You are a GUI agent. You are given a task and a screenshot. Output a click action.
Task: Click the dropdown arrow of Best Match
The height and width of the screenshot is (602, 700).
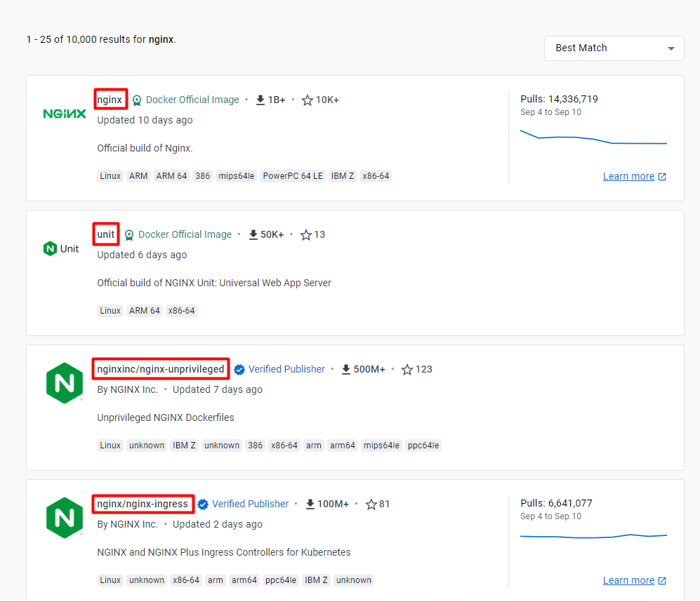[x=671, y=48]
